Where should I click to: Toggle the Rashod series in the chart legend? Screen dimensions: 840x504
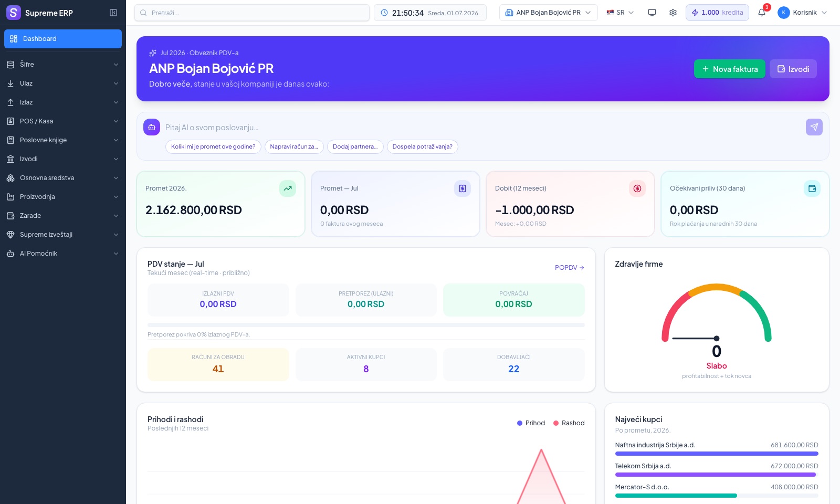coord(569,423)
